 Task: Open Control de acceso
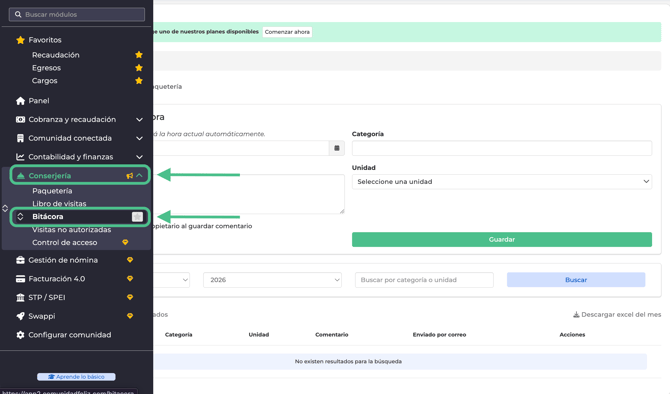click(x=65, y=243)
